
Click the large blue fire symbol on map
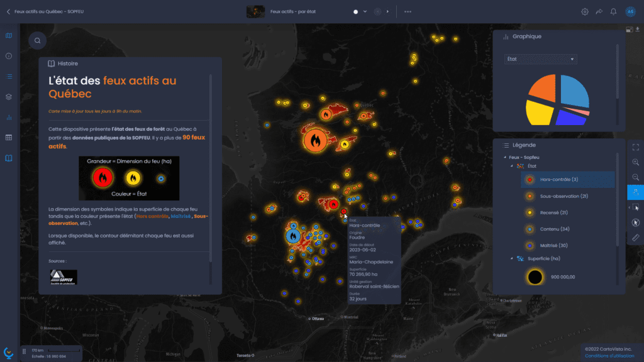(x=293, y=236)
